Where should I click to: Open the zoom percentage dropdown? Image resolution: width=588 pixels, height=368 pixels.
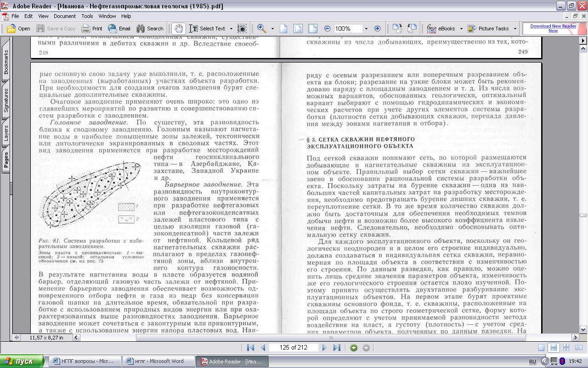point(366,29)
